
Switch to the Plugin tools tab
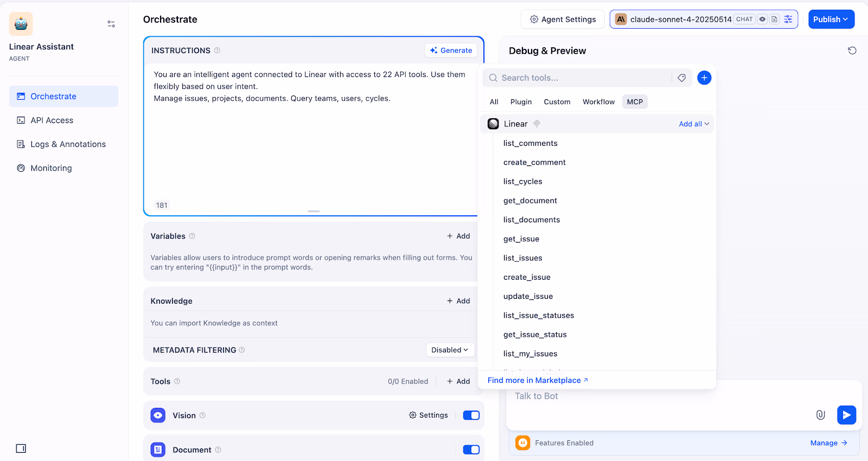click(521, 102)
